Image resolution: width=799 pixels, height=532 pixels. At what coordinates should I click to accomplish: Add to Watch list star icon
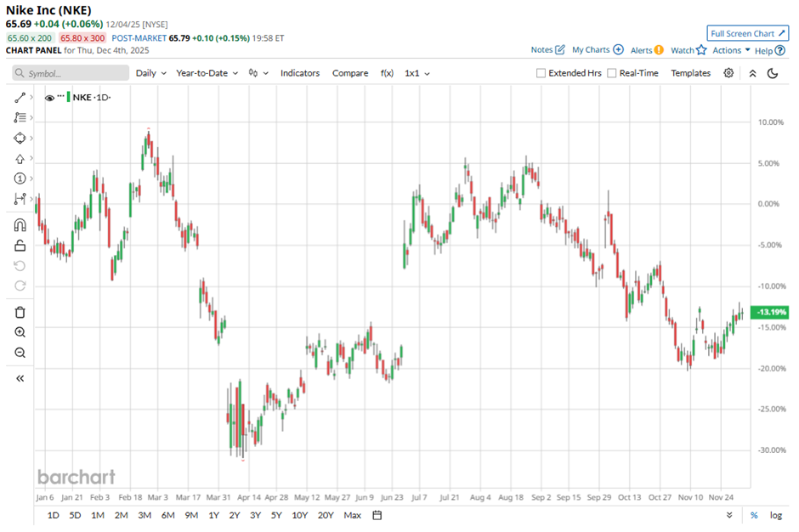(x=701, y=49)
